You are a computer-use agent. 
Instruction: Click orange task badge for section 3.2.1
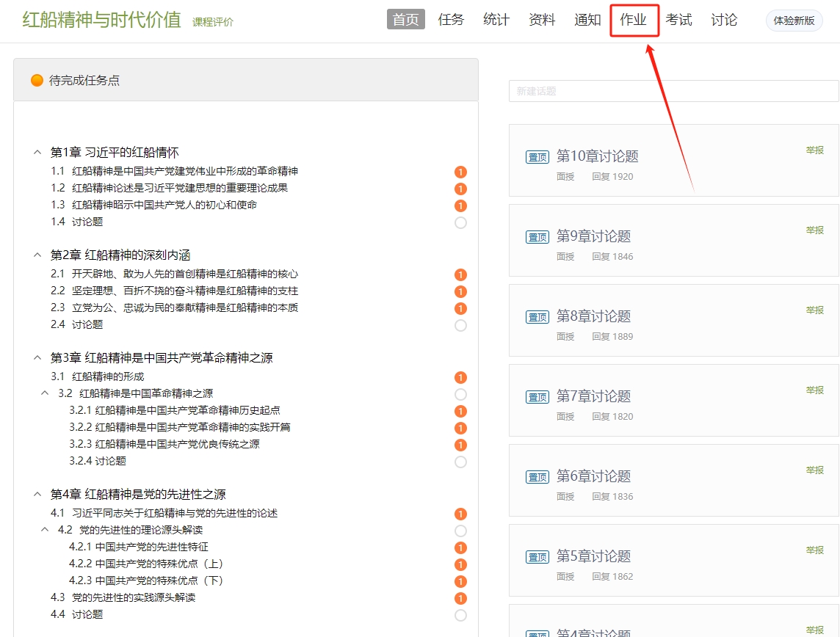pos(460,412)
